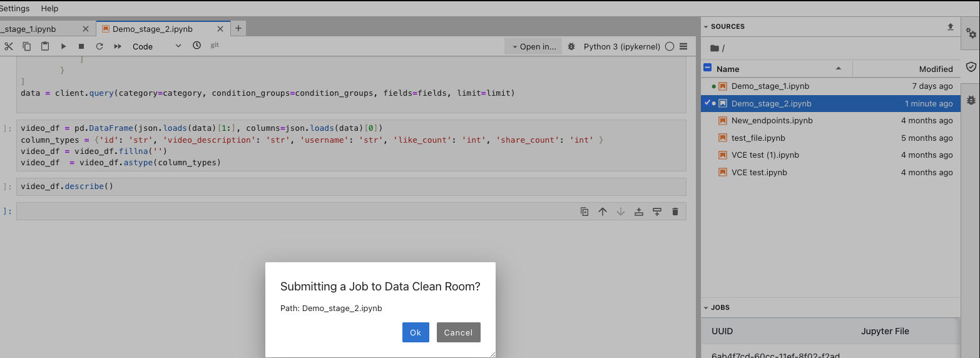Screen dimensions: 980x358
Task: Open the shield icon sidebar panel
Action: (x=971, y=66)
